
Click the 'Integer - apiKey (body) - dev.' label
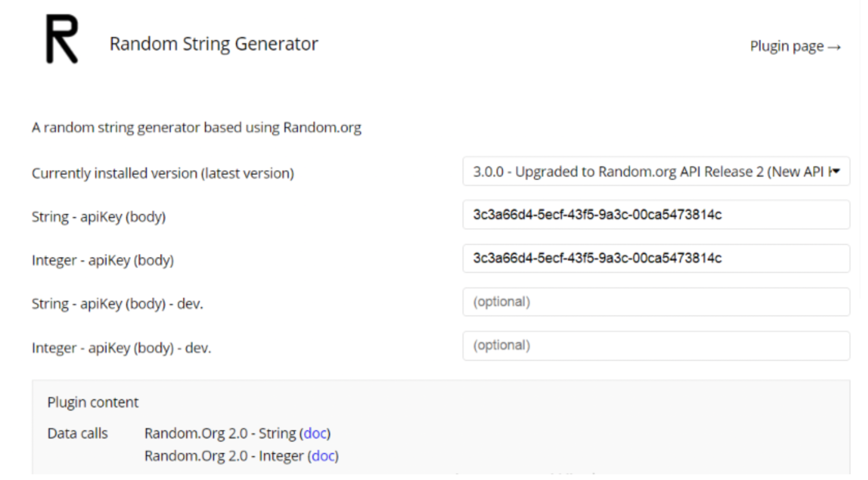[121, 348]
